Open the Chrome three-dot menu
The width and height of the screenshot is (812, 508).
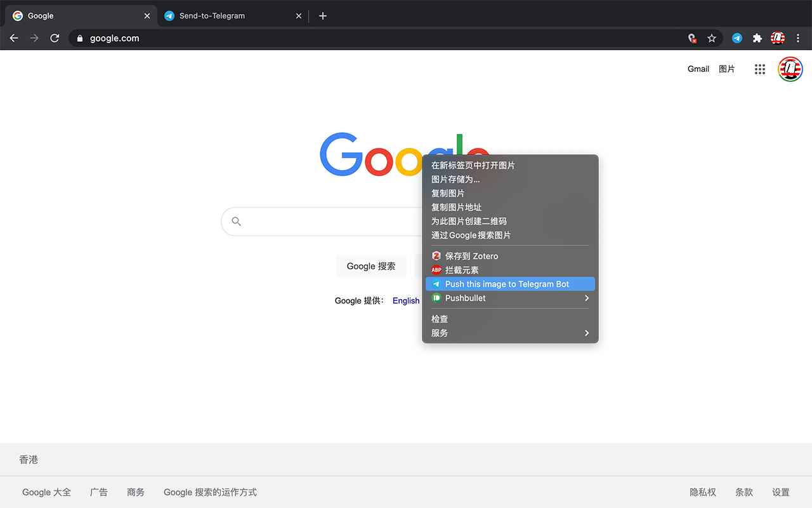click(798, 38)
